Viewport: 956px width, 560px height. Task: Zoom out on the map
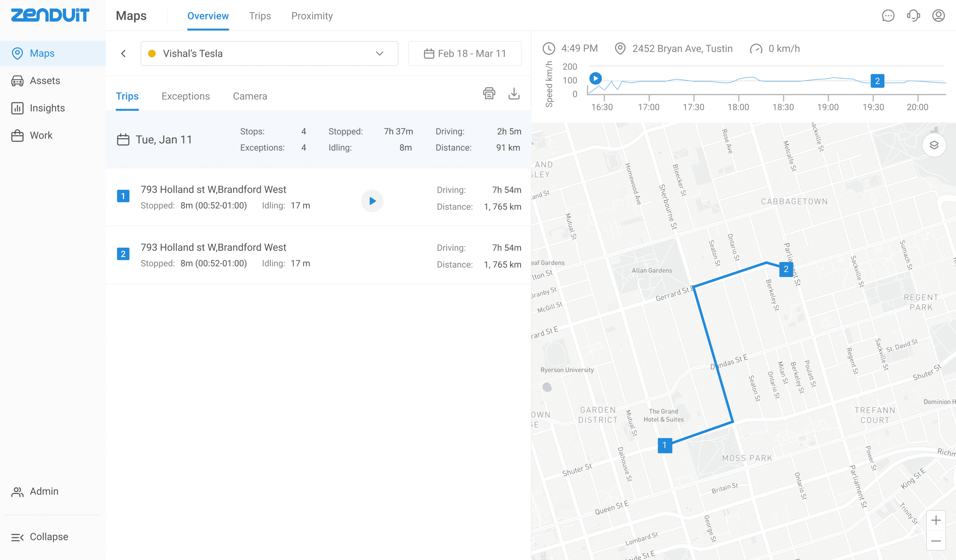(x=935, y=541)
